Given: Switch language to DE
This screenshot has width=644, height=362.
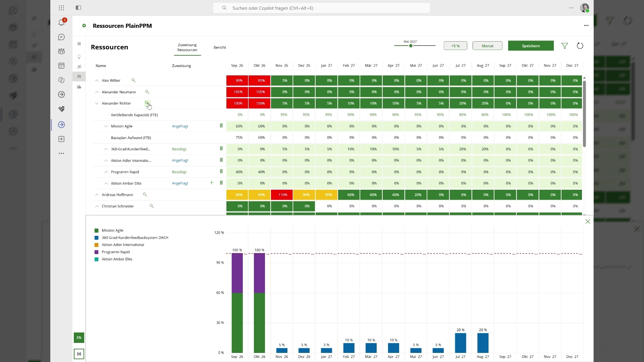Looking at the screenshot, I should [79, 354].
